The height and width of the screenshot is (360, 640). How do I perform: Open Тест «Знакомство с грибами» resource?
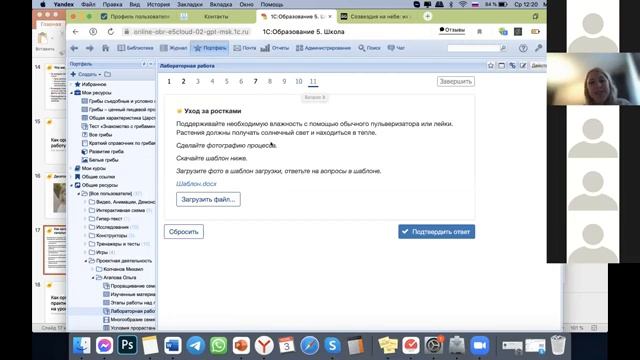[122, 126]
